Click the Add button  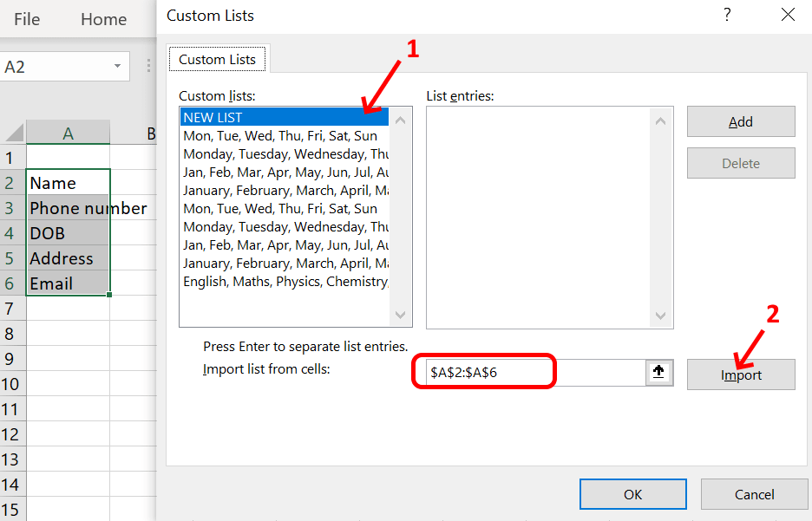point(740,122)
